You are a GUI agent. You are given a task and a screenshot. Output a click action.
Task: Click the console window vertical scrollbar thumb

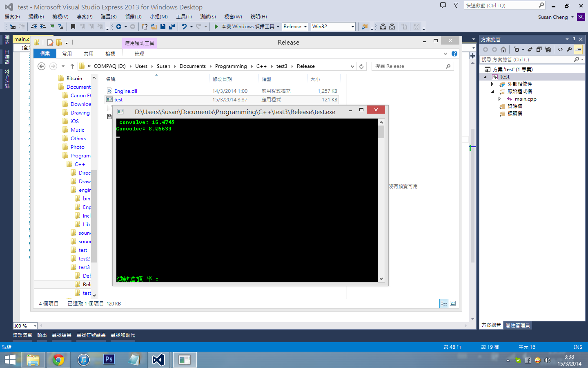pyautogui.click(x=381, y=132)
